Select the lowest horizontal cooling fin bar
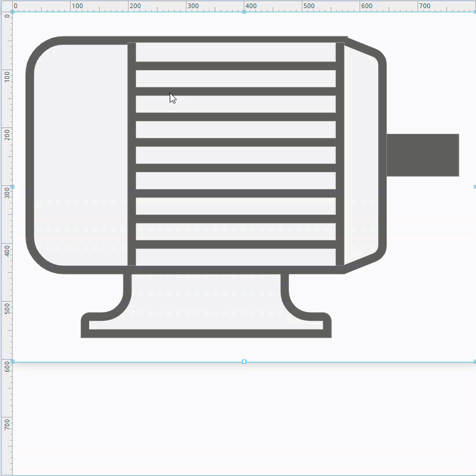 click(236, 244)
